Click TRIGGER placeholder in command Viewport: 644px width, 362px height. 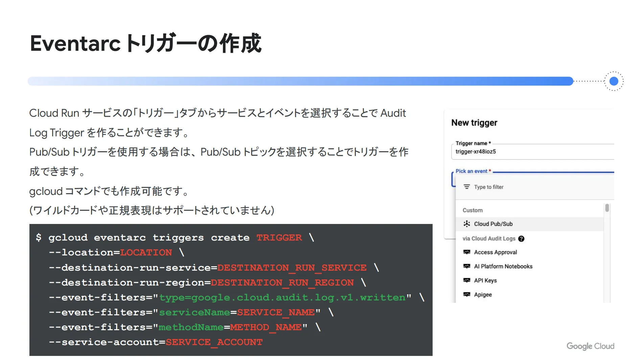click(279, 238)
